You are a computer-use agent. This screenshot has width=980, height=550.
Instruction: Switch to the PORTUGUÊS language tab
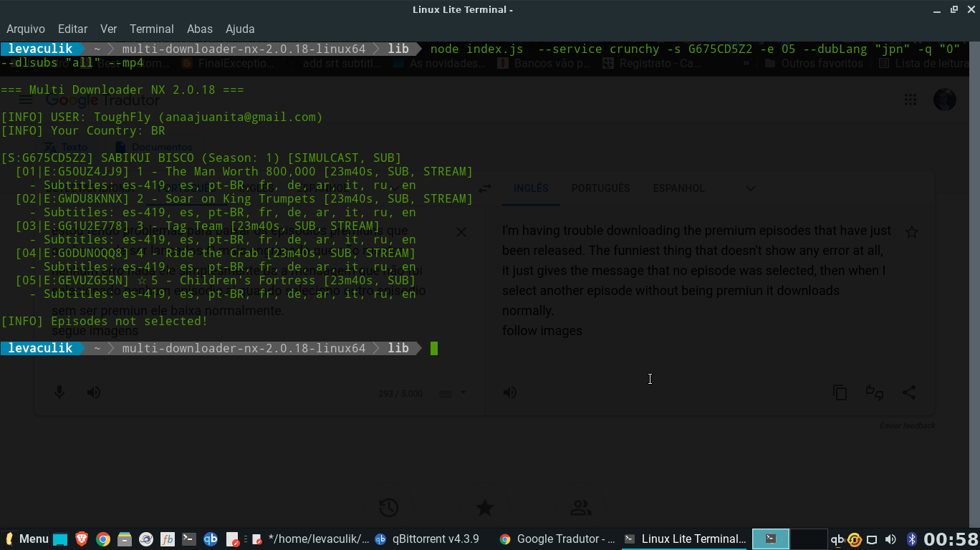pos(600,188)
